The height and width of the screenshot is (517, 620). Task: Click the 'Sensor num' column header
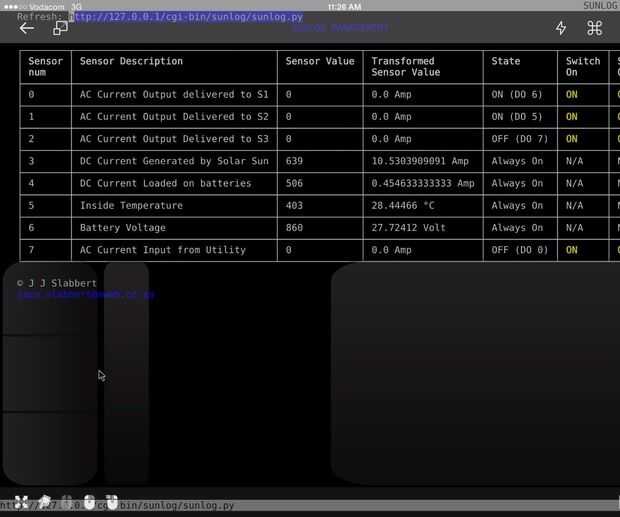coord(45,67)
